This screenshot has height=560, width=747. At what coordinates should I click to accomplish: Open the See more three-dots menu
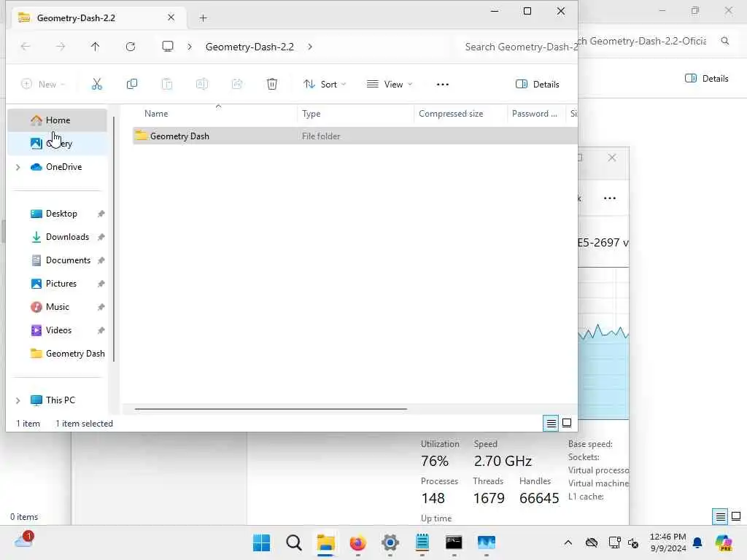[x=443, y=85]
